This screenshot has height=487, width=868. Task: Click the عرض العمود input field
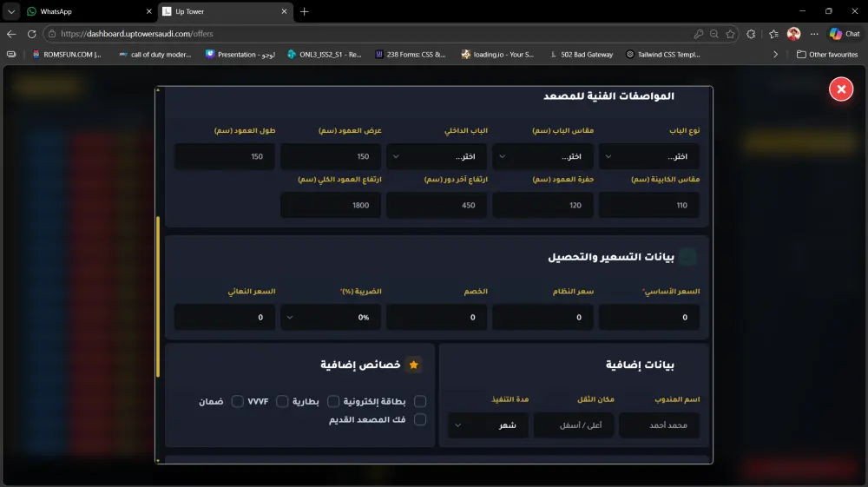coord(331,156)
